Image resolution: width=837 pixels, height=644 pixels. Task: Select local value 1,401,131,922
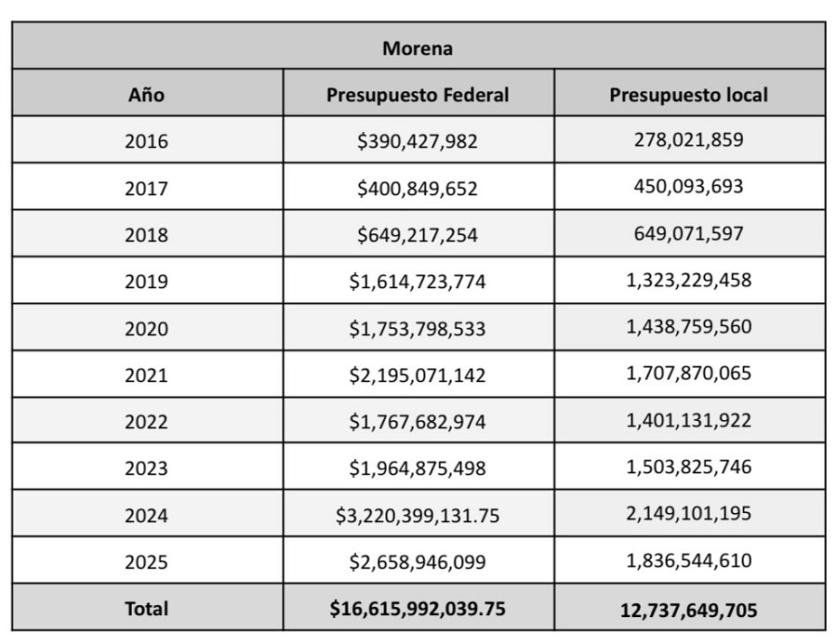coord(688,420)
